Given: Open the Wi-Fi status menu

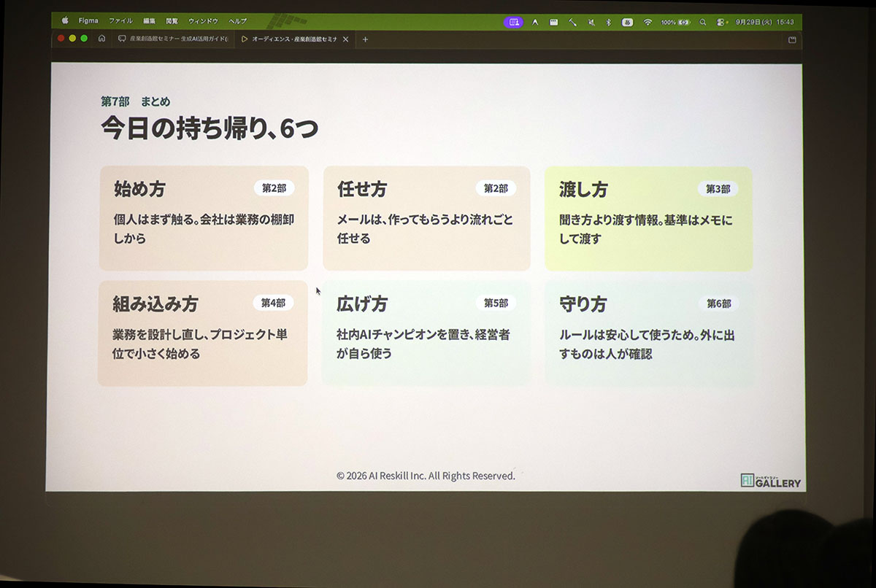Looking at the screenshot, I should [647, 23].
